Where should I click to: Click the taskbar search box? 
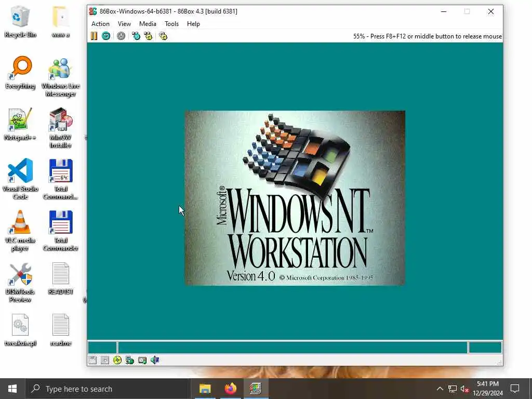[x=108, y=389]
